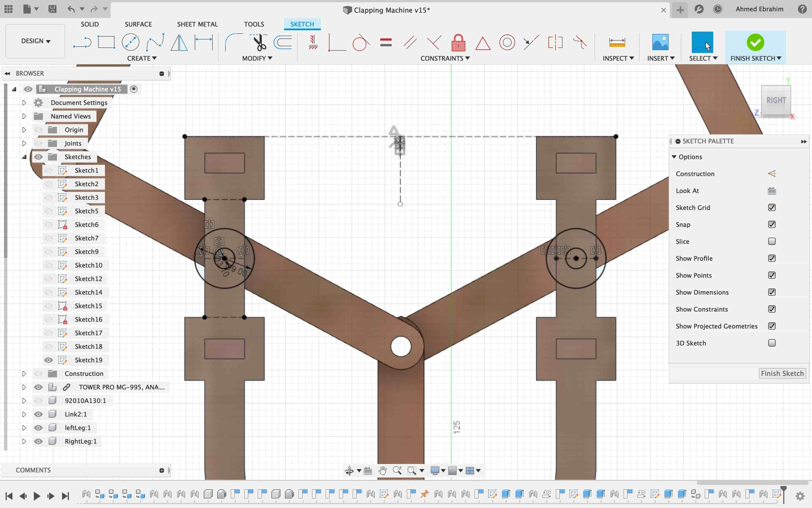The image size is (812, 508).
Task: Toggle the Show Dimensions checkbox
Action: coord(772,292)
